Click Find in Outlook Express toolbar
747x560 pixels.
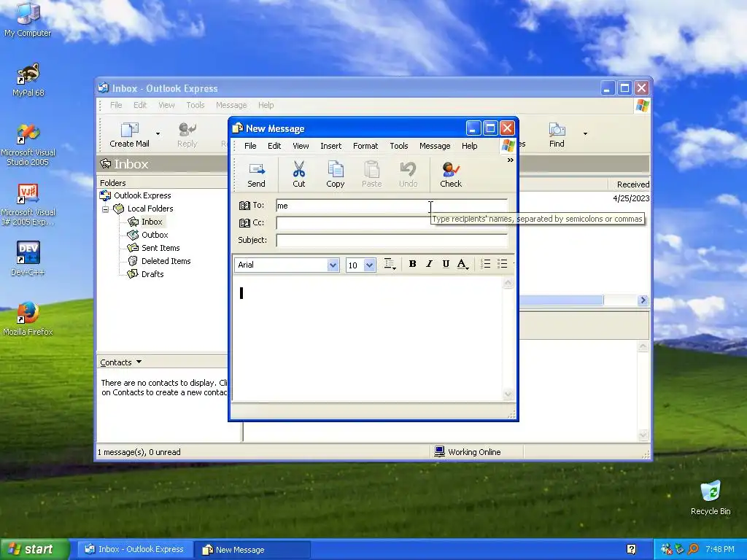click(x=557, y=135)
